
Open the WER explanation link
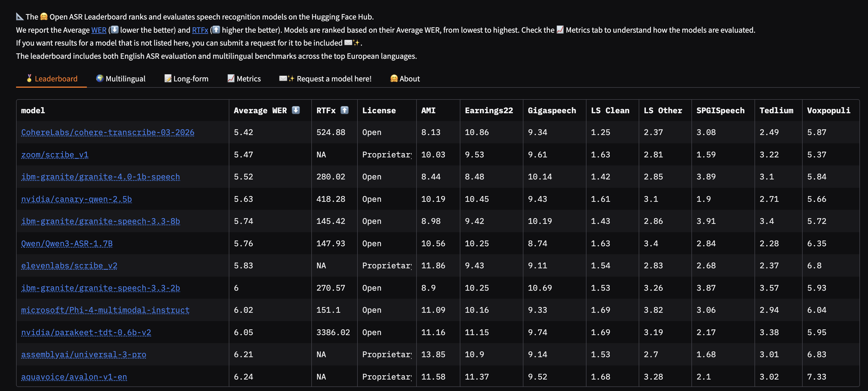pyautogui.click(x=99, y=30)
